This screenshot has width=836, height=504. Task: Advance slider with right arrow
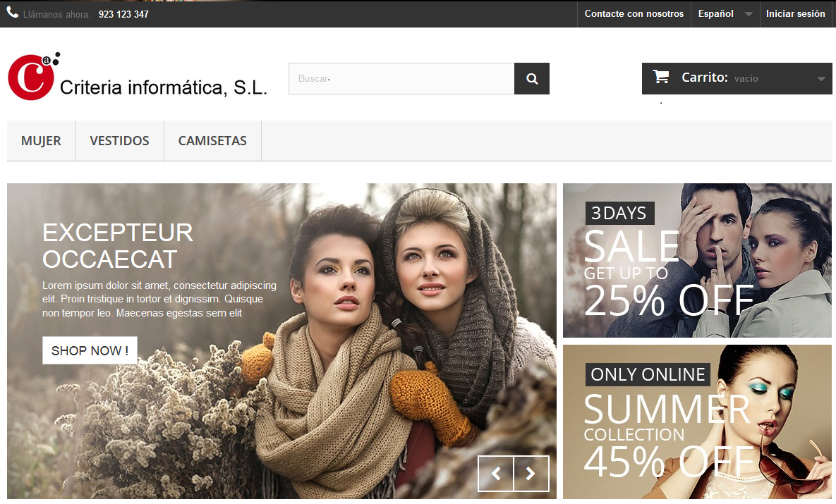[x=531, y=473]
